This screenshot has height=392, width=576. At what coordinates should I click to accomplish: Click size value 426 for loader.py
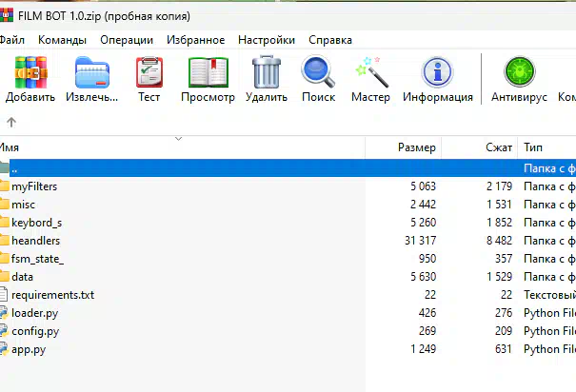tap(427, 313)
